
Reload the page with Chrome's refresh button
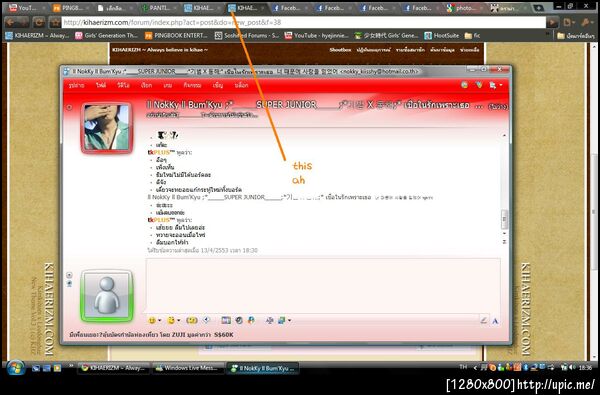(39, 23)
